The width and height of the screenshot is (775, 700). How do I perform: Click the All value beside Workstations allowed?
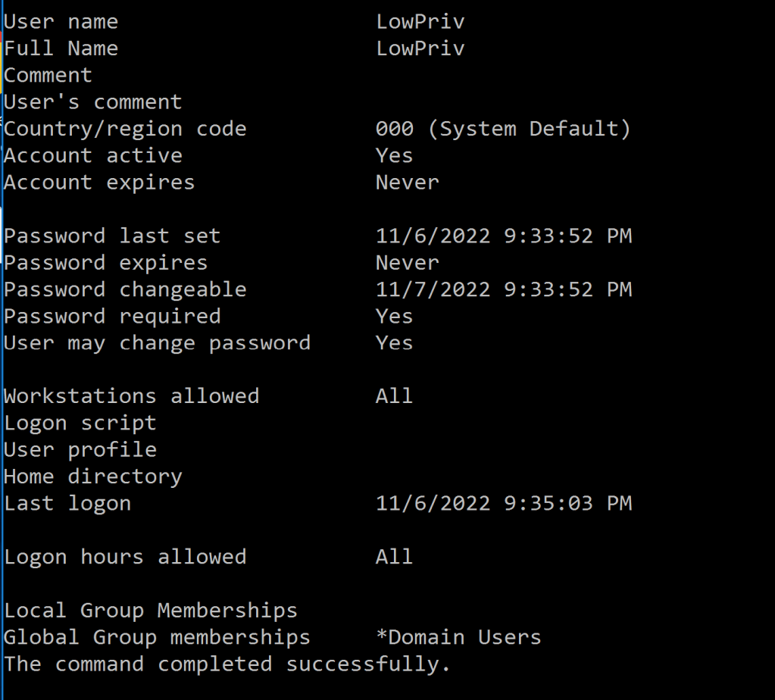pos(394,396)
